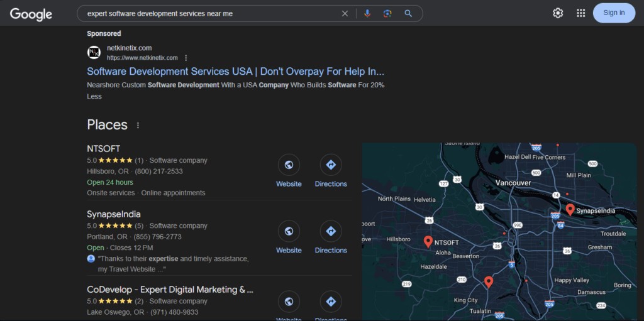644x321 pixels.
Task: Open netkinetix favicon logo
Action: pos(94,53)
